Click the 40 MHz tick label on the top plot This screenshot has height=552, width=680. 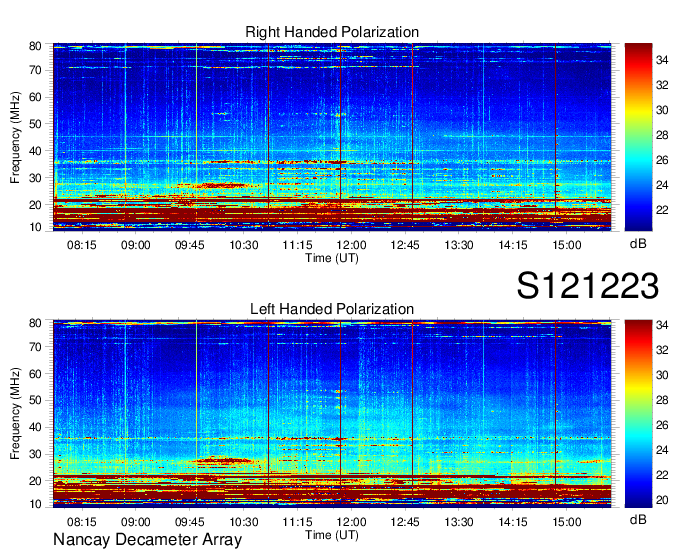(x=36, y=151)
